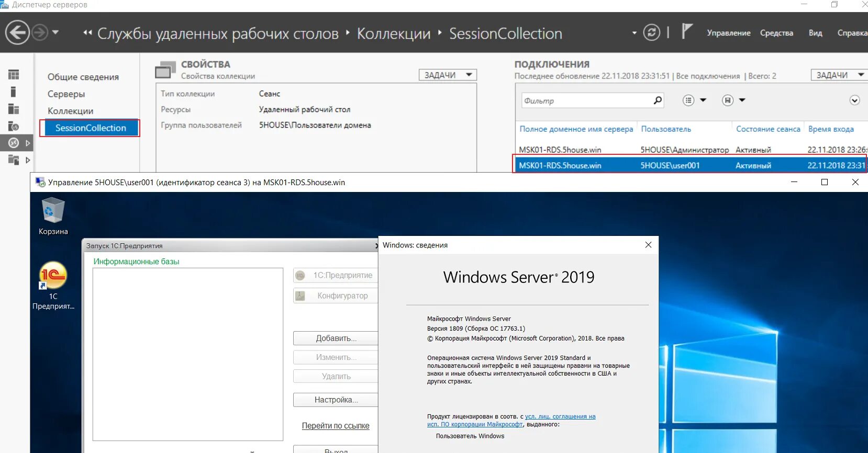The height and width of the screenshot is (453, 868).
Task: Select Коллекции in breadcrumb path
Action: point(394,33)
